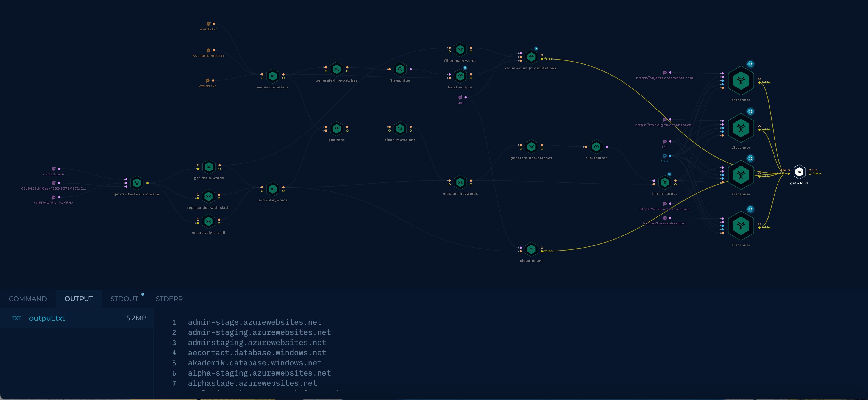The width and height of the screenshot is (868, 400).
Task: Click the lower cloud-enum node icon
Action: 531,249
